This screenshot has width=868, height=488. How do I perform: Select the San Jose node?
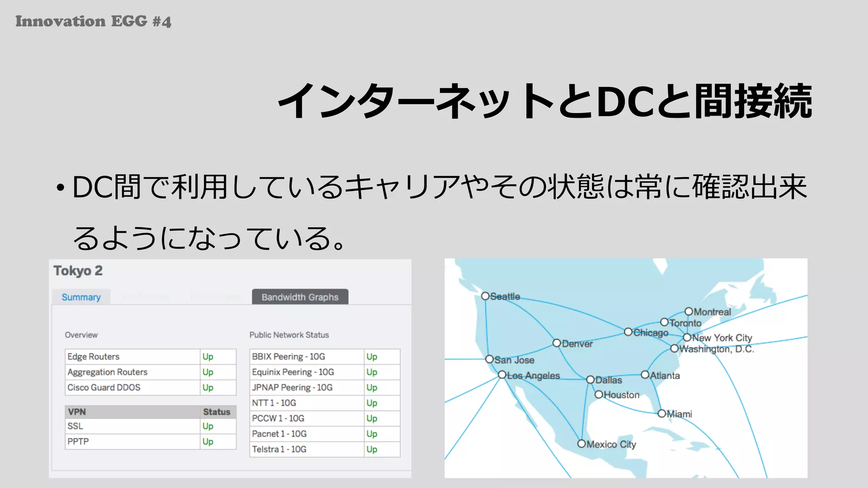[x=490, y=359]
